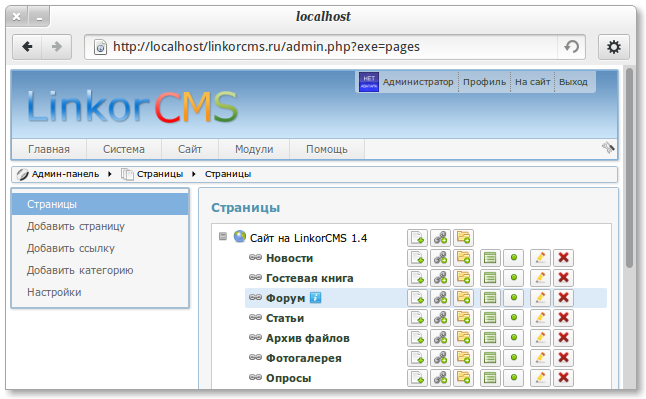Add a category under the site root row
The width and height of the screenshot is (646, 399).
click(463, 238)
